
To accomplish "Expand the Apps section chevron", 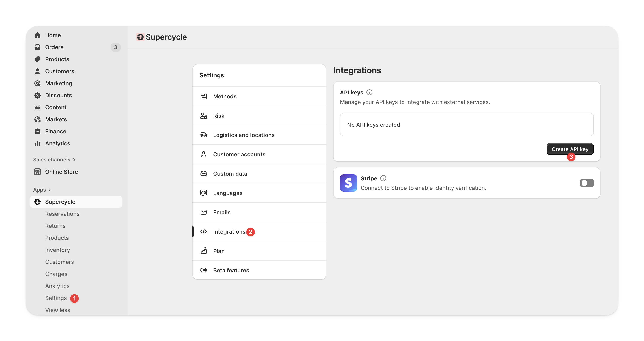I will 50,190.
